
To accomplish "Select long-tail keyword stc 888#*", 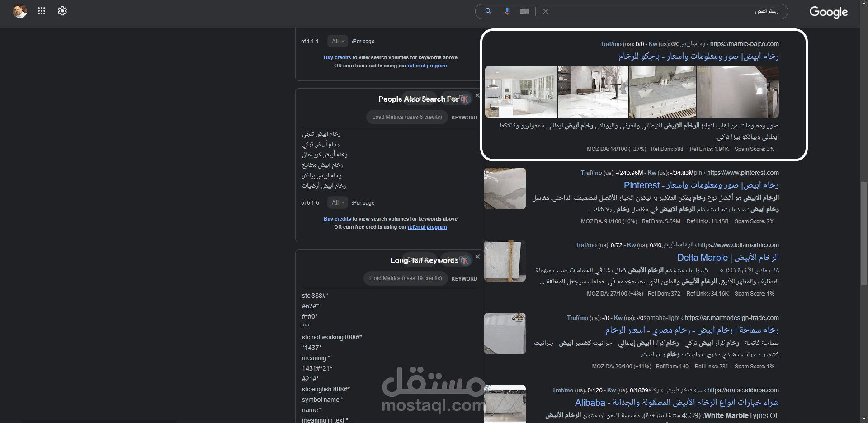I will 315,296.
